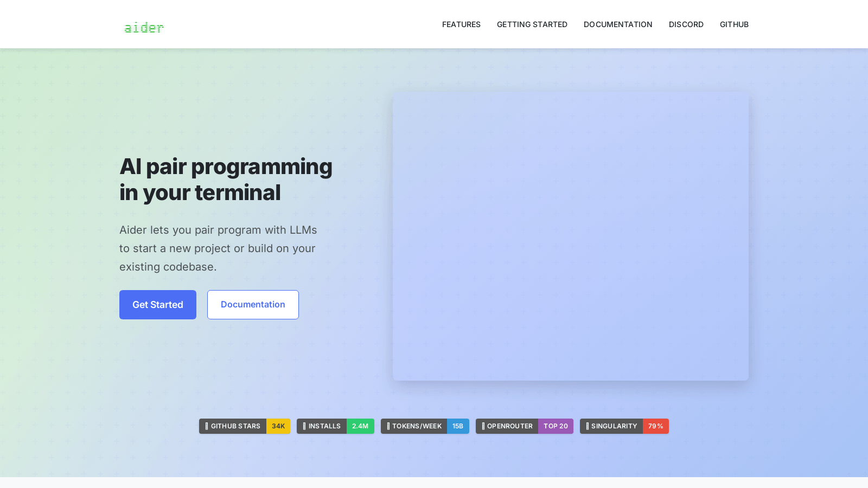Click the icon glyph in Singularity badge
The width and height of the screenshot is (868, 488).
coord(588,426)
